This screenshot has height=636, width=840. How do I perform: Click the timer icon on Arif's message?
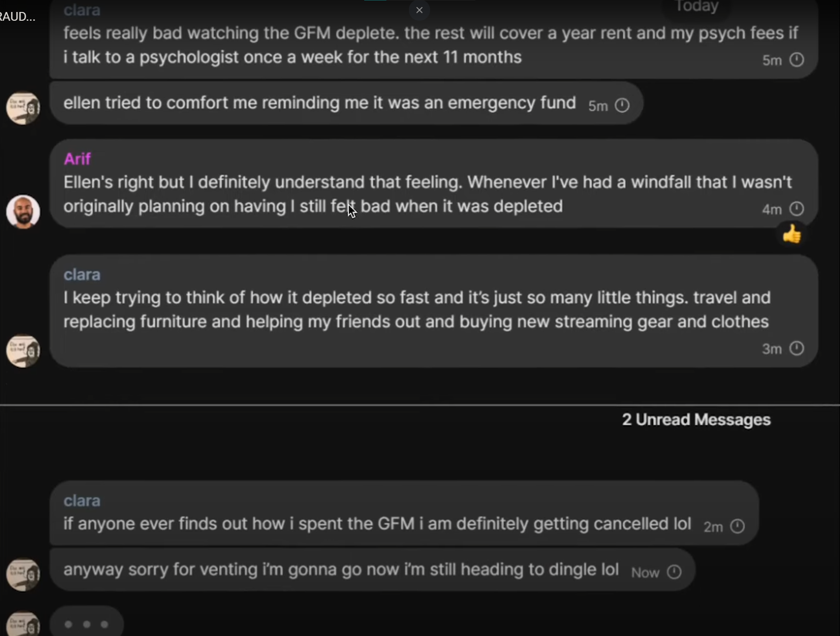click(797, 209)
